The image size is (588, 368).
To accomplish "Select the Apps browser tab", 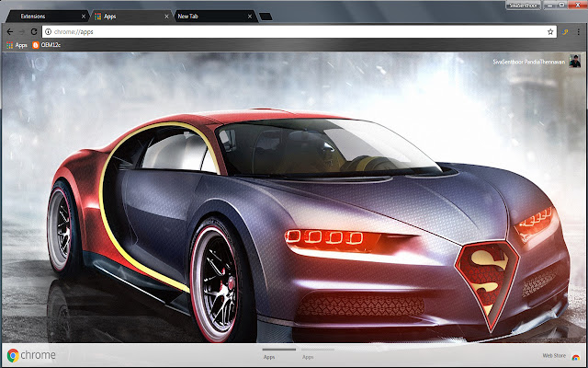I will [x=131, y=17].
